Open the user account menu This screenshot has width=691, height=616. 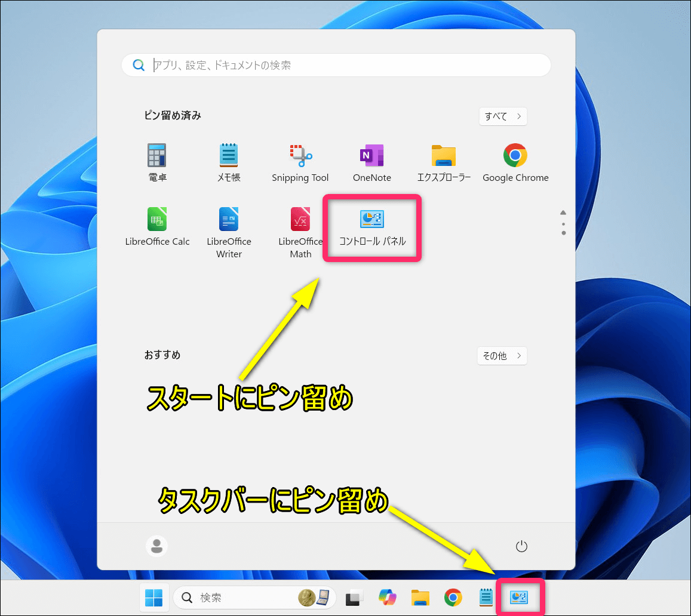point(156,546)
